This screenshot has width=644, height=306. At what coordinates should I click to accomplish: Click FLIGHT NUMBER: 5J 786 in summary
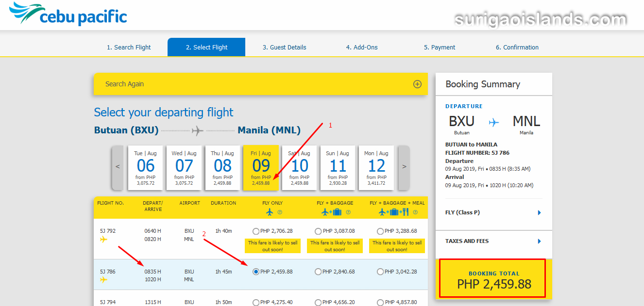pos(477,153)
